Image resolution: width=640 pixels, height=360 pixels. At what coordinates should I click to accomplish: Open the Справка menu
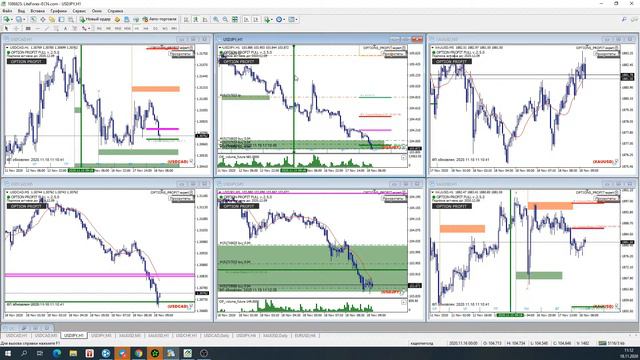click(115, 11)
